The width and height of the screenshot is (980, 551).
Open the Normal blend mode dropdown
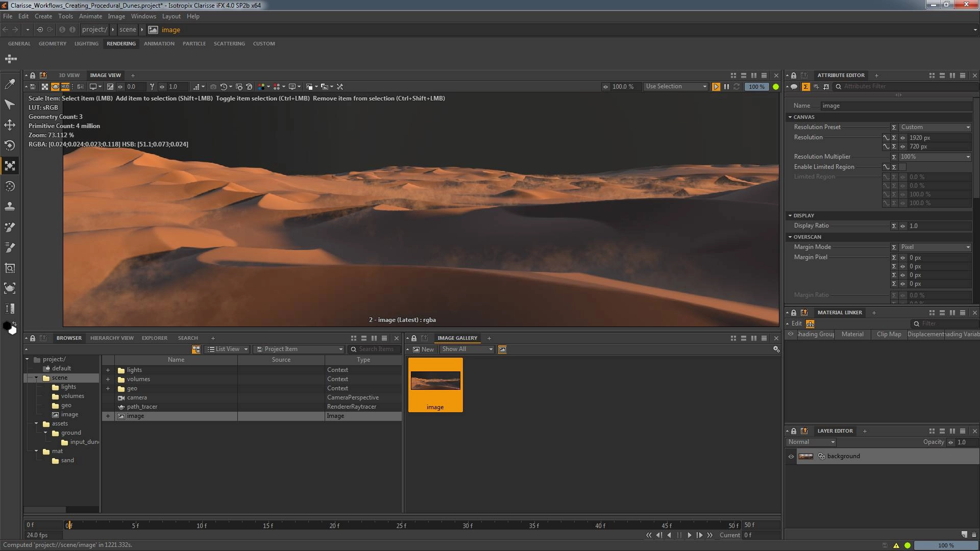point(811,442)
